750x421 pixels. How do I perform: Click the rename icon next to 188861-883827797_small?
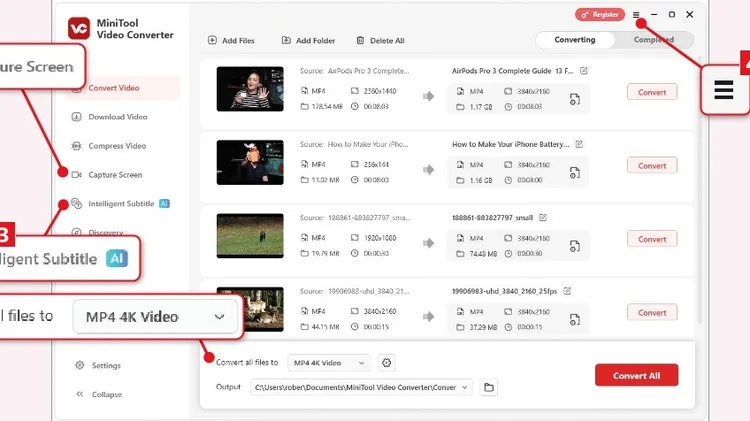tap(543, 217)
